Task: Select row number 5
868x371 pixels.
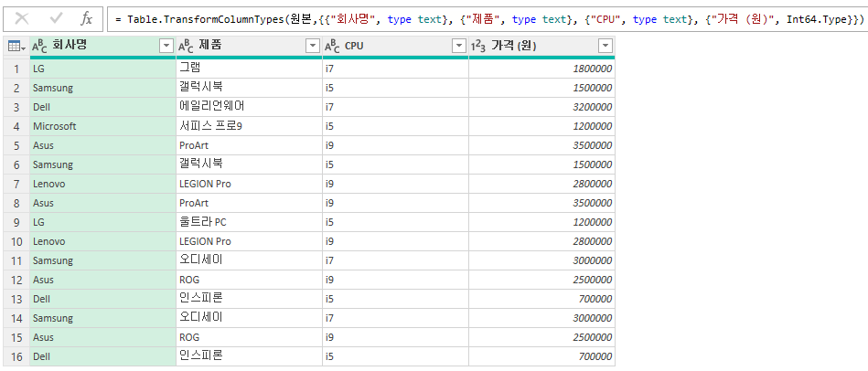Action: coord(16,145)
